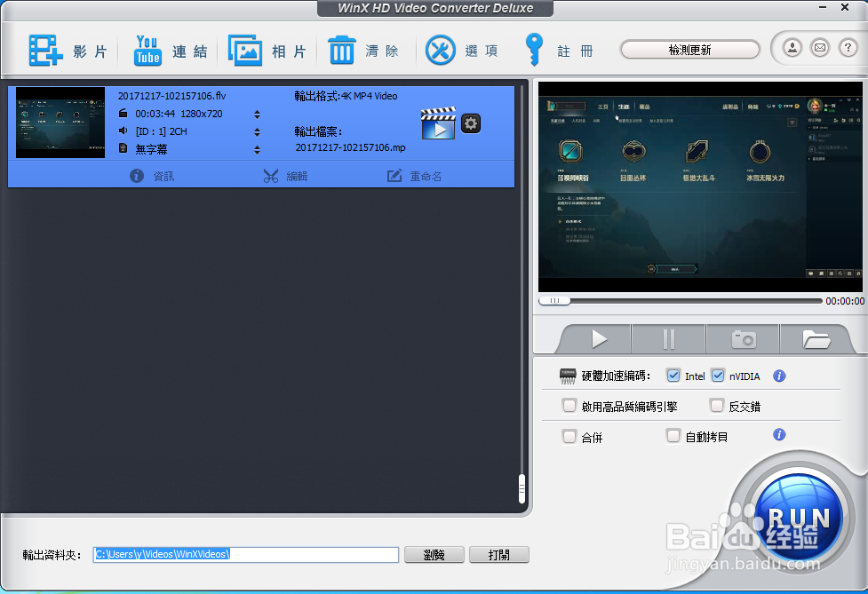Enable 啟用高品質編碼引擎 checkbox

click(x=569, y=406)
